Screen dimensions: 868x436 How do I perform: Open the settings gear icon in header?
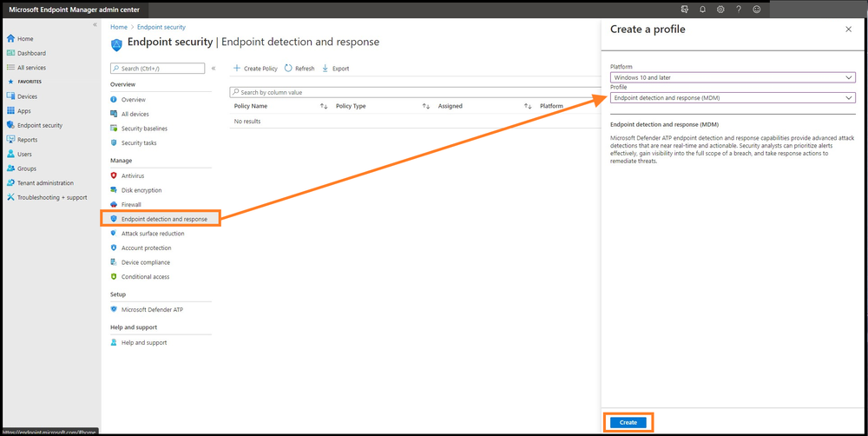pyautogui.click(x=720, y=10)
